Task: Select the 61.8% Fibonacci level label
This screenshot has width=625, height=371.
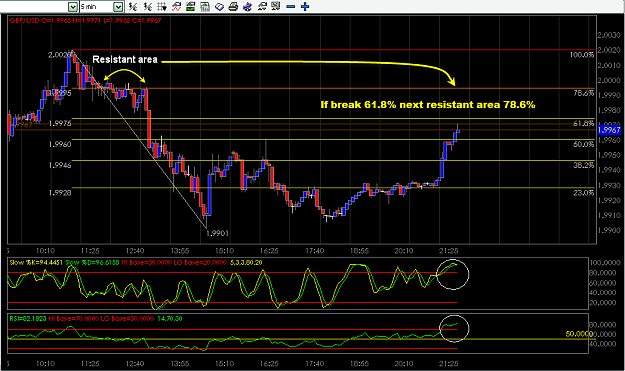Action: pos(584,124)
